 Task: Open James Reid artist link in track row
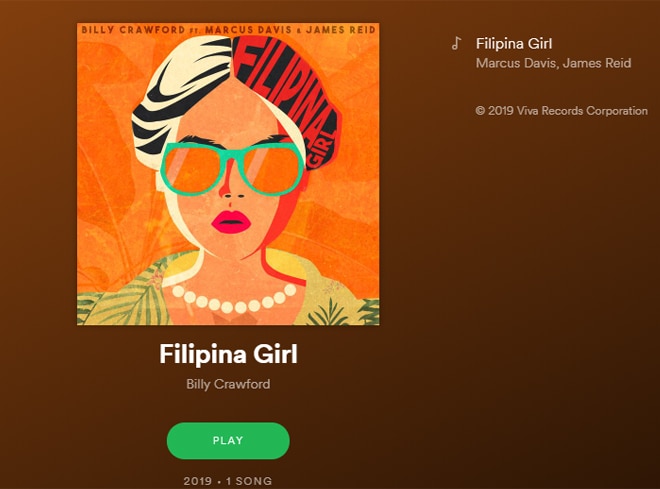point(597,63)
